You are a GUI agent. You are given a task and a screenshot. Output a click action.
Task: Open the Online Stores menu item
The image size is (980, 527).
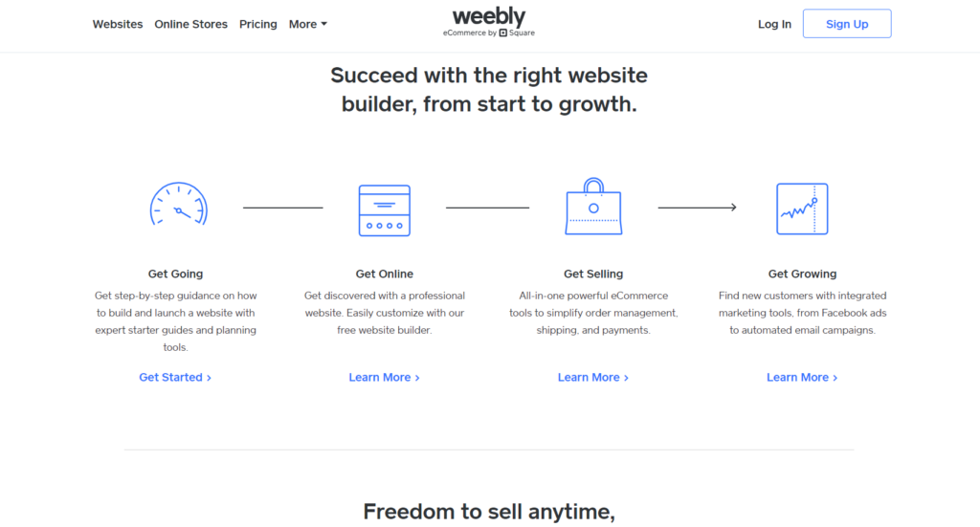click(190, 24)
